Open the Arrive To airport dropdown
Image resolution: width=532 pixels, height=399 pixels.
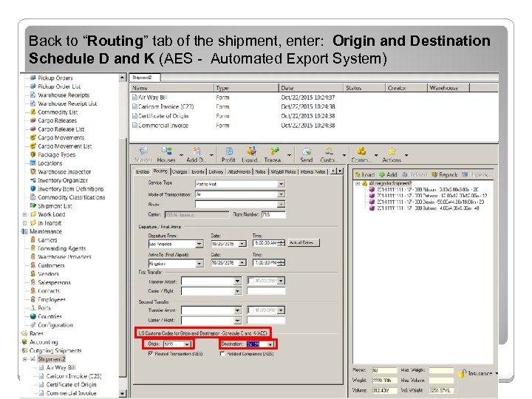199,263
